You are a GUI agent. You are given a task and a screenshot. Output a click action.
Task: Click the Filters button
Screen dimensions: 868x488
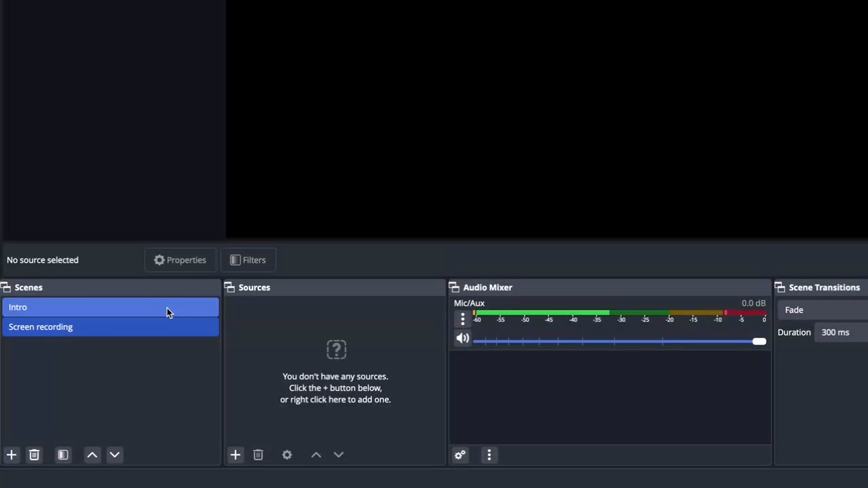pyautogui.click(x=248, y=260)
